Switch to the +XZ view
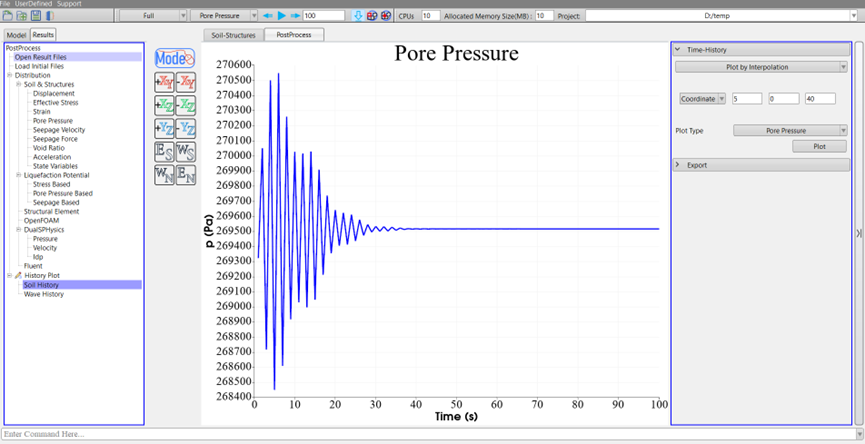Screen dimensions: 865x444 pyautogui.click(x=165, y=105)
